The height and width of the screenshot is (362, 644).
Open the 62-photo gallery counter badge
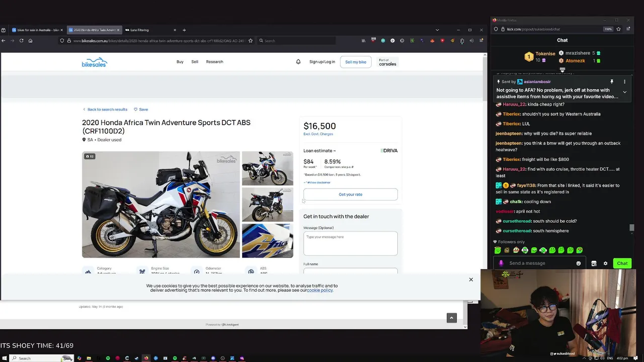[x=90, y=156]
